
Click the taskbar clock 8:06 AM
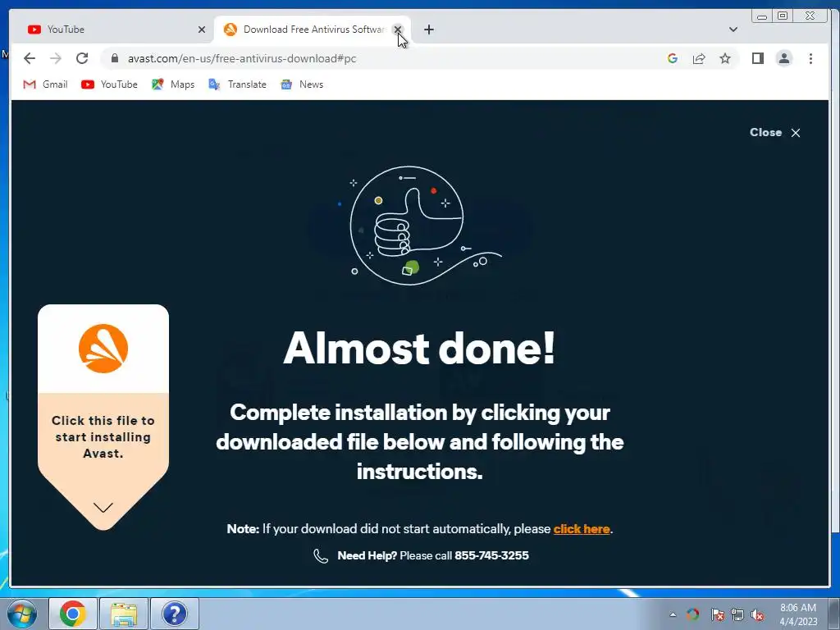point(798,614)
